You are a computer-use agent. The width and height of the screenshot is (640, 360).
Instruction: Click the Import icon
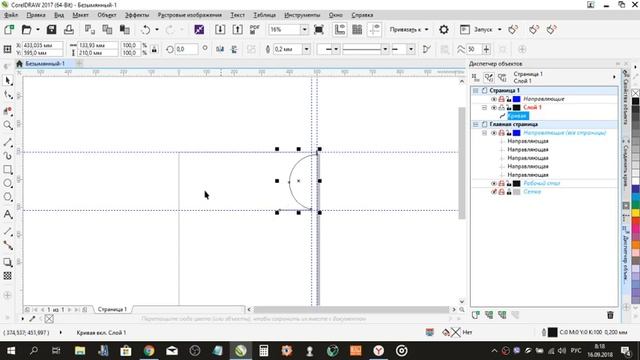coord(220,29)
